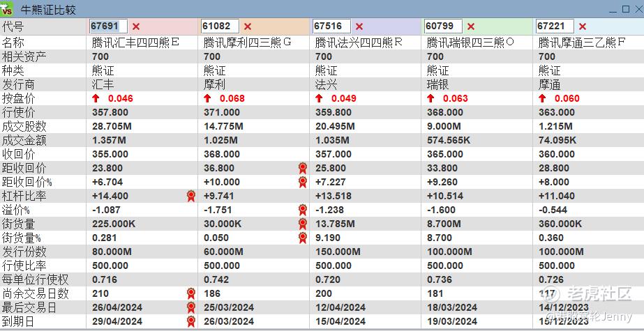Screen dimensions: 644x331
Task: Select warrant name 腾讯摩通三乙熊F
Action: pyautogui.click(x=582, y=43)
